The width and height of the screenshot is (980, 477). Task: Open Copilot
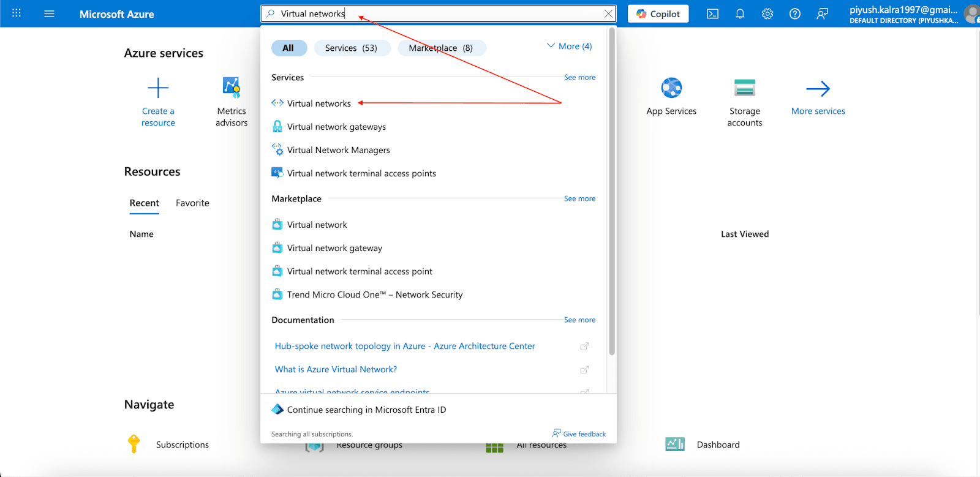658,13
